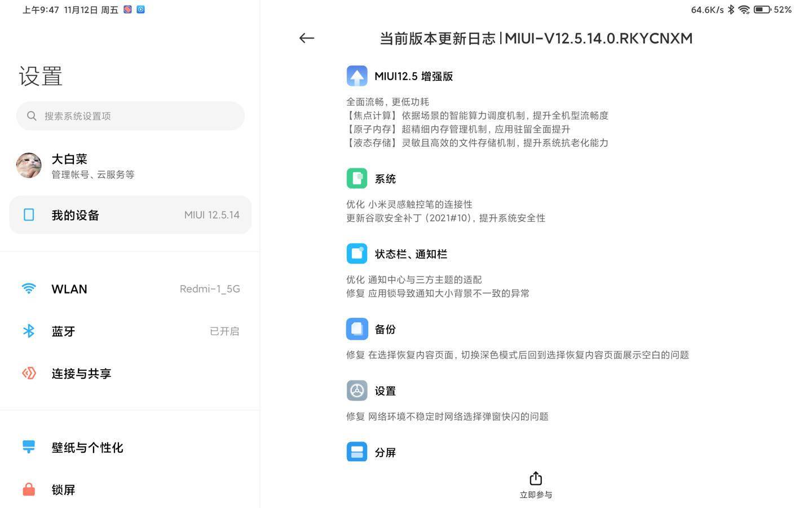This screenshot has width=812, height=508.
Task: Tap the 全面流畅，更低功耗 line
Action: pos(387,102)
